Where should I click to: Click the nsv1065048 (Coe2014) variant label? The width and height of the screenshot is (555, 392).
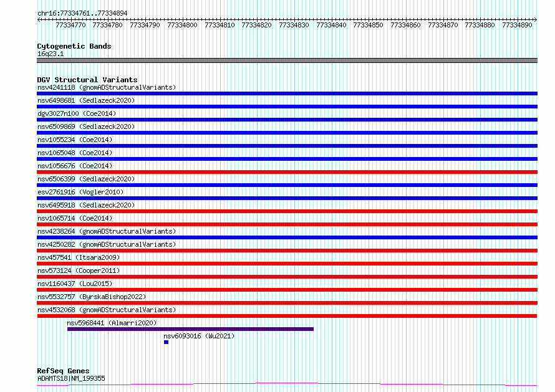tap(75, 153)
